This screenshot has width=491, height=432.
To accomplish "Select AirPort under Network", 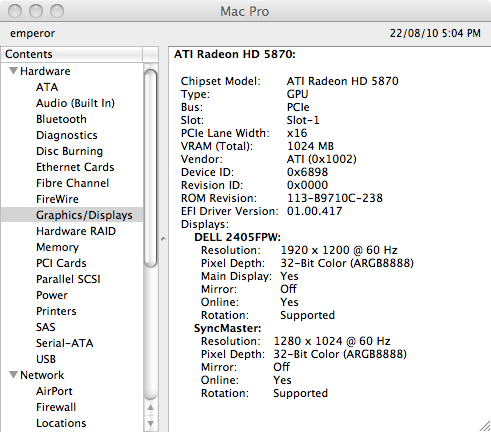I will tap(54, 391).
